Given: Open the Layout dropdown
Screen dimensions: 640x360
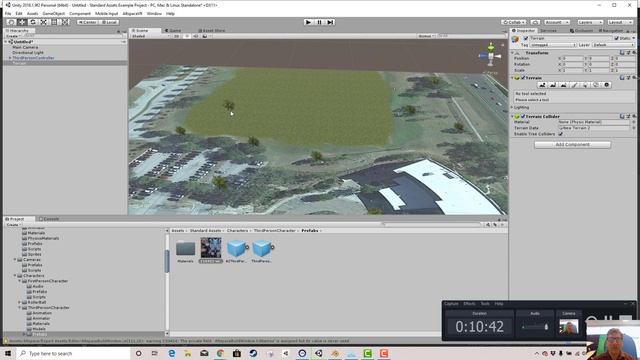Looking at the screenshot, I should (x=619, y=22).
